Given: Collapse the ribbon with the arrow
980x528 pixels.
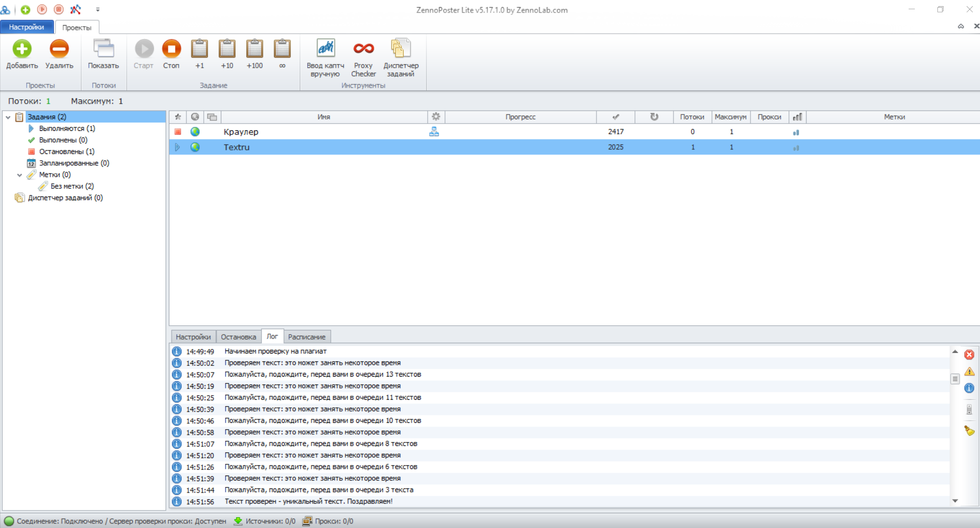Looking at the screenshot, I should coord(960,26).
